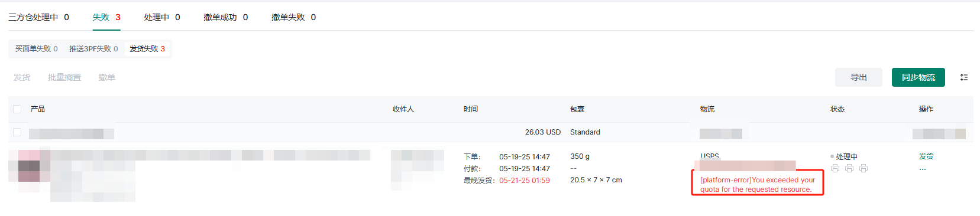Click the third printer icon under 处理中
This screenshot has height=216, width=980.
(863, 168)
